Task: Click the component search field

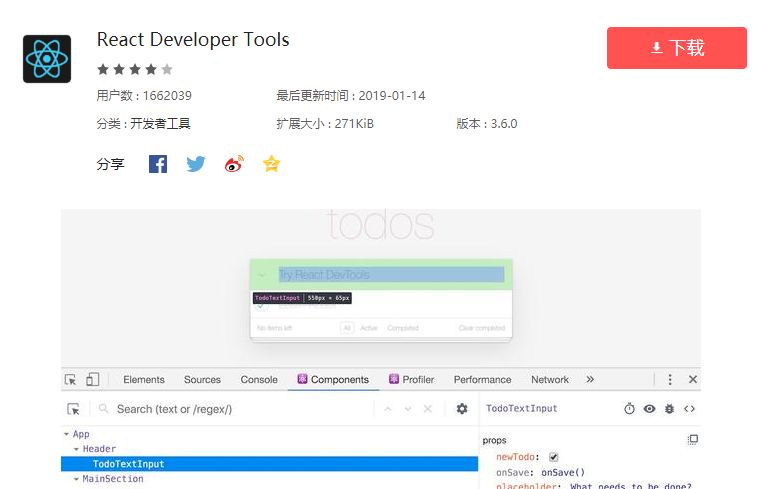Action: [234, 409]
